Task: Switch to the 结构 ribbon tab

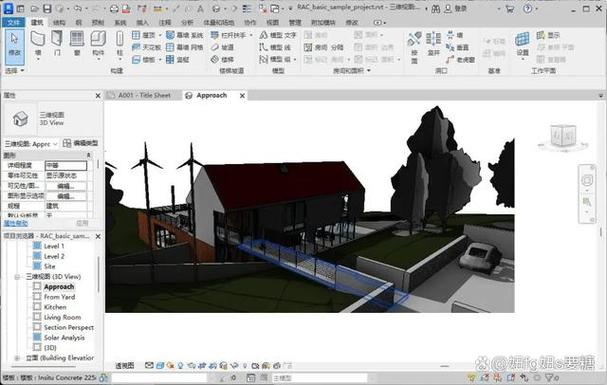Action: point(59,22)
